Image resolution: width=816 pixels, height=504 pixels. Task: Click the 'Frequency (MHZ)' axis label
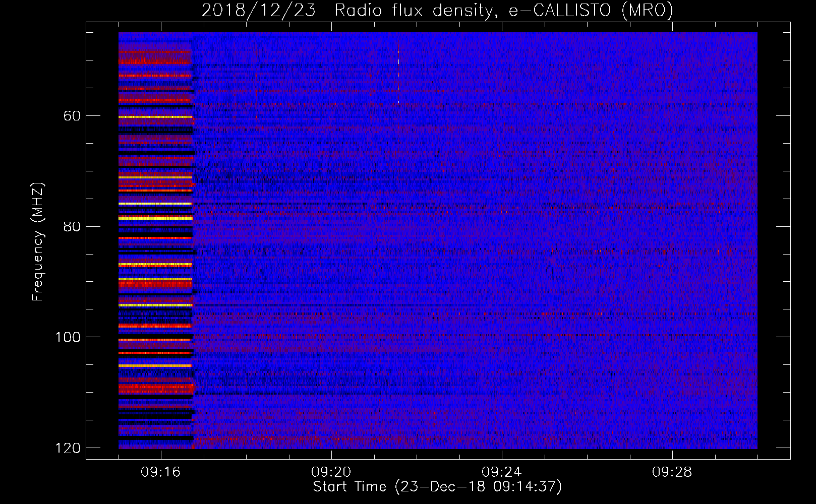[x=38, y=241]
